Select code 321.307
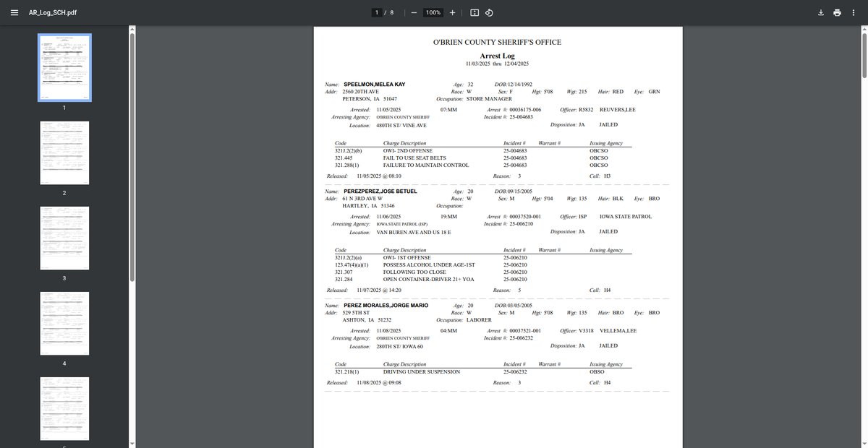This screenshot has height=448, width=868. pos(344,272)
